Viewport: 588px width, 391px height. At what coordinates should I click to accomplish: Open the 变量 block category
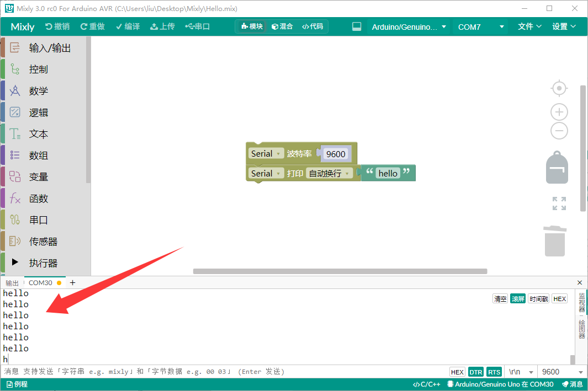click(x=45, y=177)
